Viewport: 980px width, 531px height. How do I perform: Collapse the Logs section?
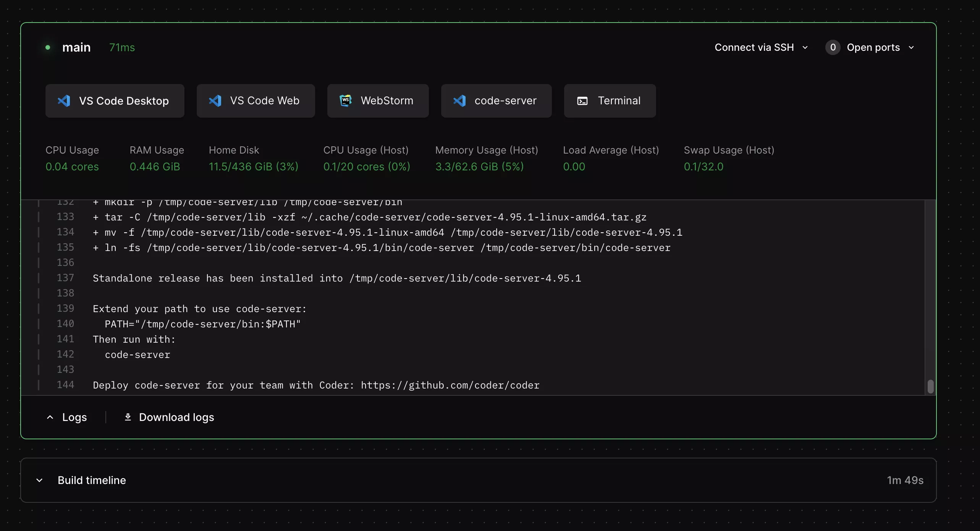67,417
